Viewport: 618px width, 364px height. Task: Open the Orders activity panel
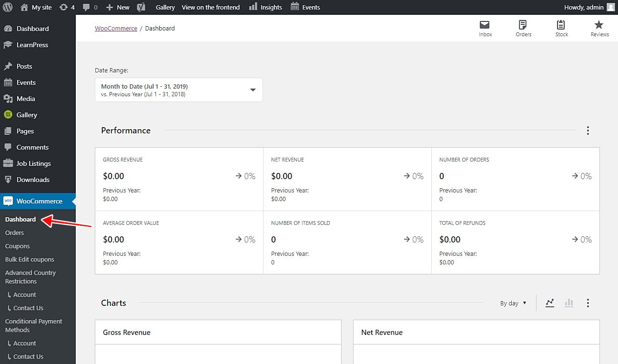click(x=523, y=28)
